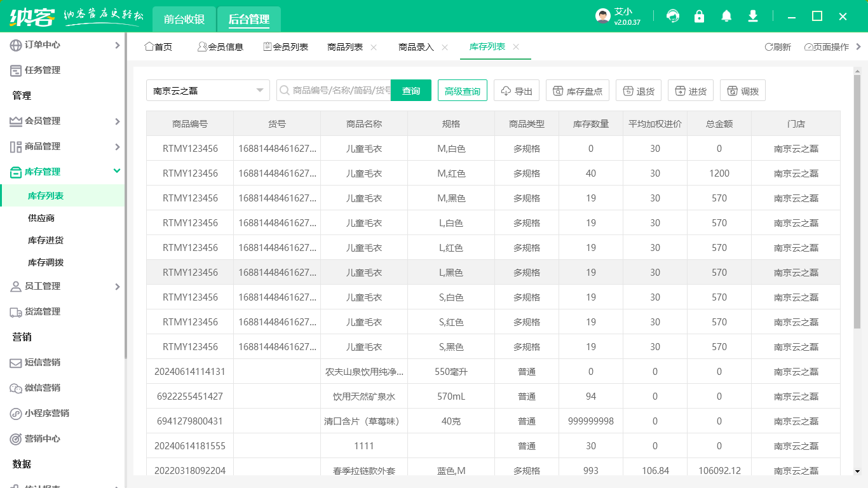Select the row with spec L,黑色
The image size is (868, 488).
(x=493, y=273)
